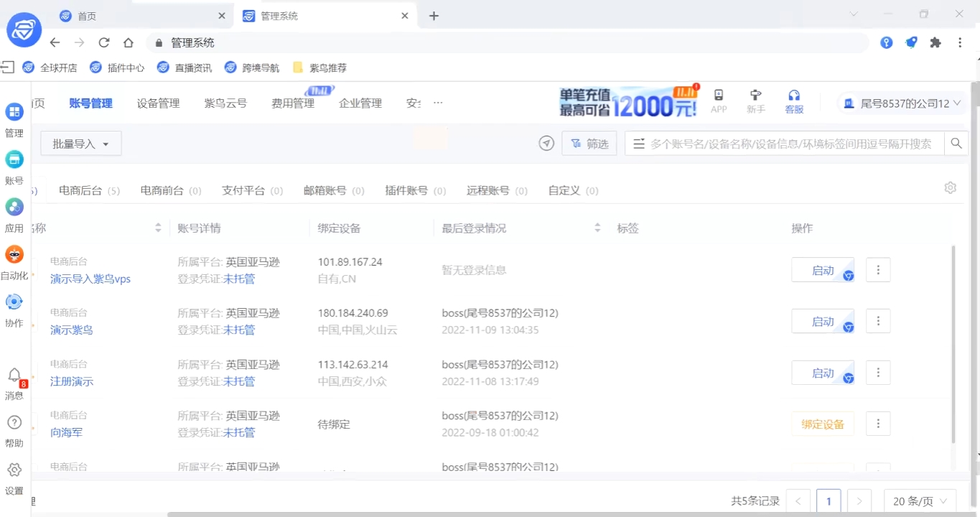Expand the 批量导入 dropdown
Image resolution: width=980 pixels, height=517 pixels.
pyautogui.click(x=80, y=144)
